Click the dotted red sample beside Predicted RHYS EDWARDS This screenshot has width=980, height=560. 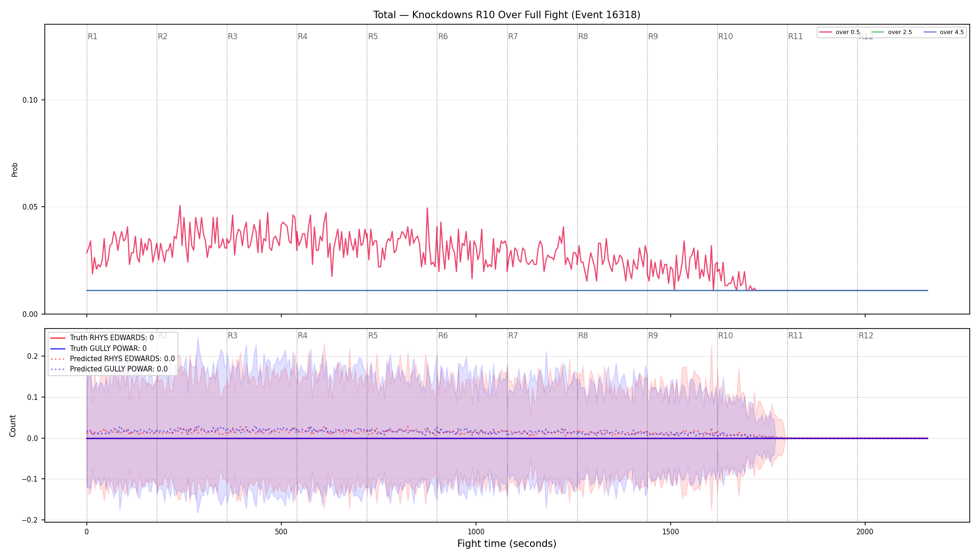coord(58,359)
